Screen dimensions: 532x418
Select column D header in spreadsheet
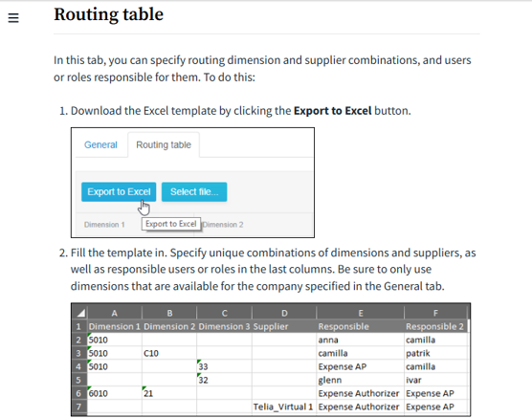284,313
